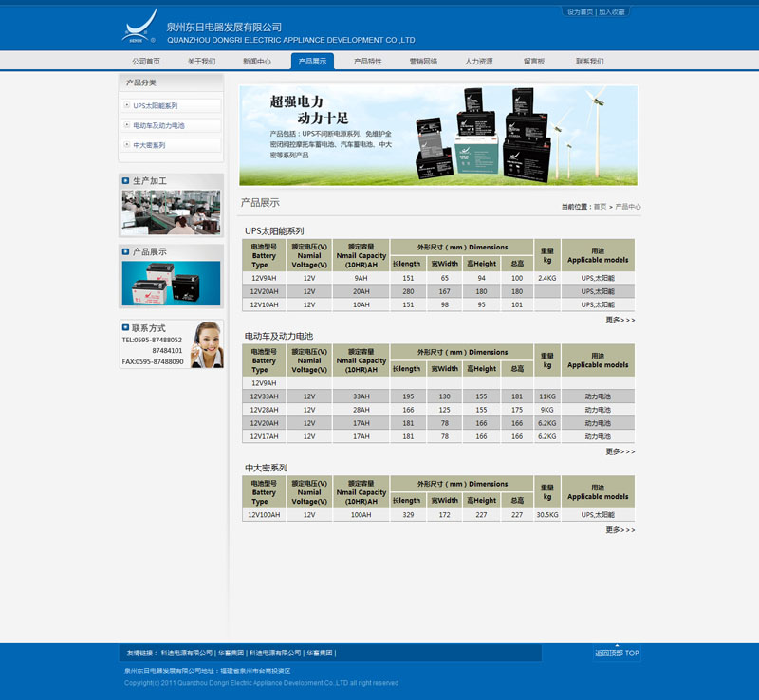Click the bullet icon beside UPS太阳能系列
Screen dimensions: 759x700
tap(127, 105)
